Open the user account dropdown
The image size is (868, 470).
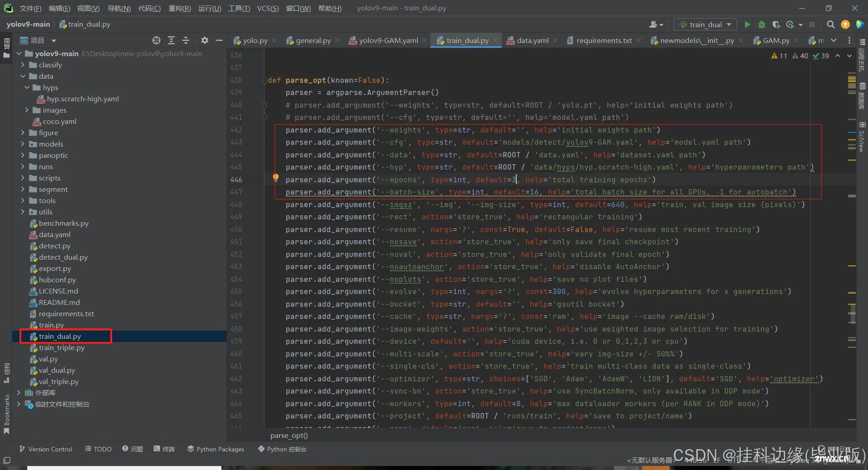point(656,24)
